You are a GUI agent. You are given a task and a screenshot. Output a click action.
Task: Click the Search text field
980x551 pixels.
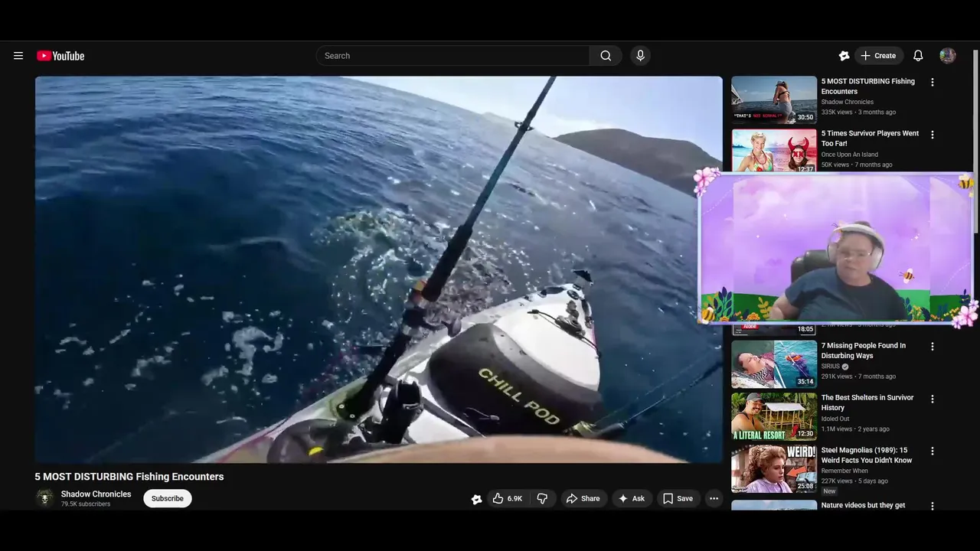click(x=452, y=56)
